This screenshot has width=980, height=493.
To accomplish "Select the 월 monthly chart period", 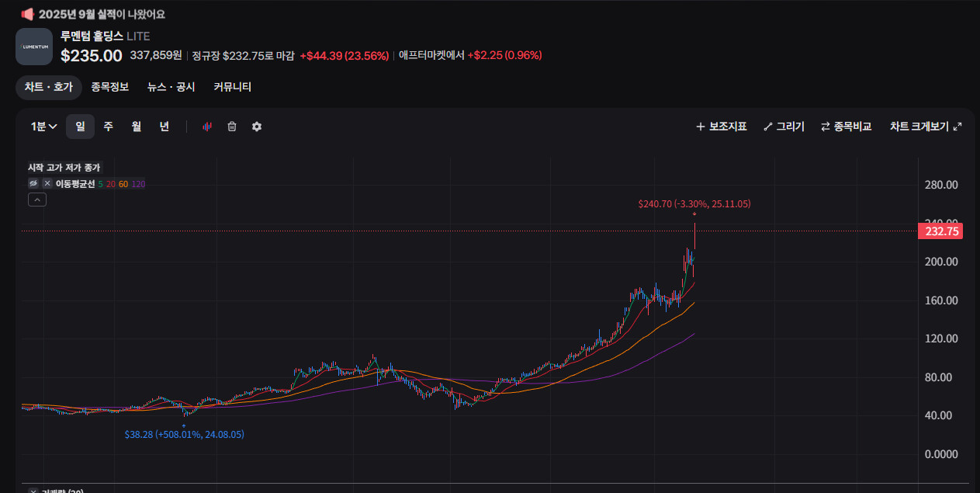I will (x=136, y=127).
